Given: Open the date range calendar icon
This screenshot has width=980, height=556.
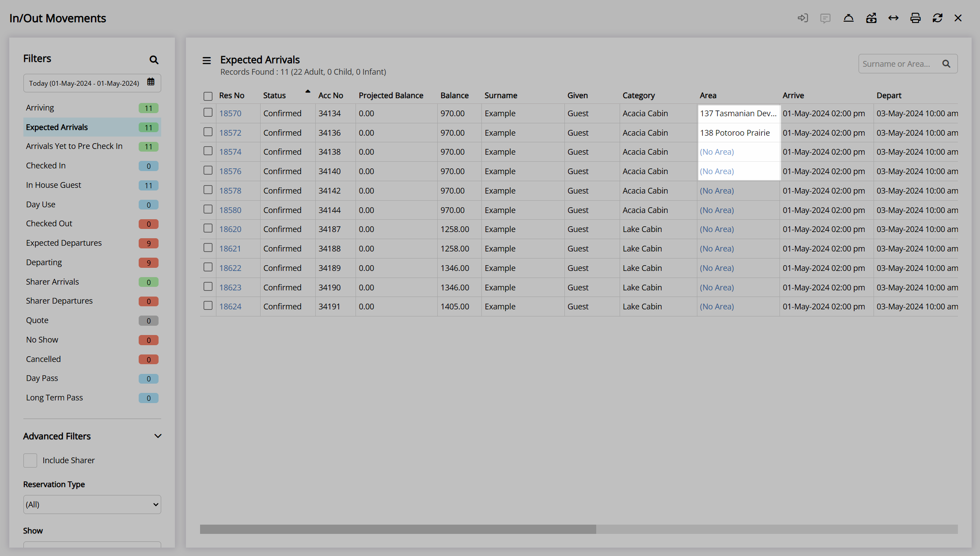Looking at the screenshot, I should coord(151,82).
